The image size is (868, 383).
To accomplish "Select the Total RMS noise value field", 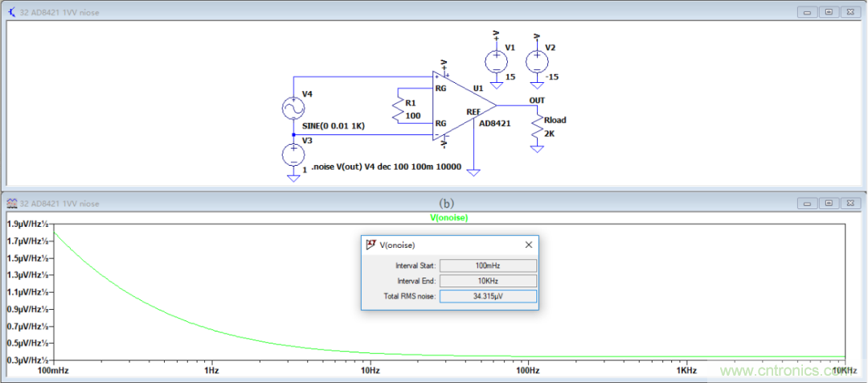I will (488, 297).
